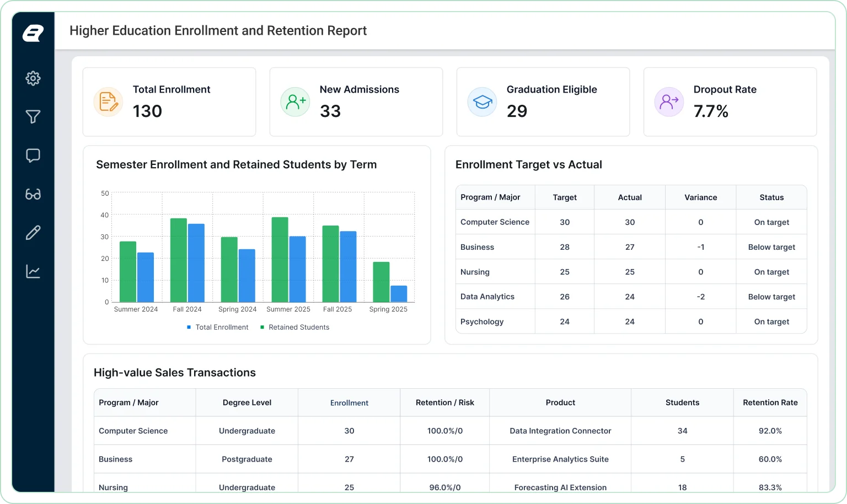Click the Graduation Eligible cap icon

click(482, 102)
